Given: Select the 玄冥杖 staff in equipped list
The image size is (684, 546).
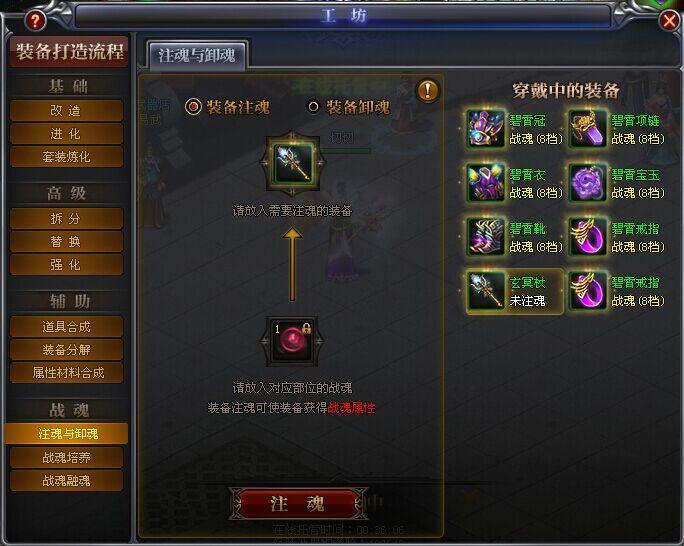Looking at the screenshot, I should click(x=515, y=291).
